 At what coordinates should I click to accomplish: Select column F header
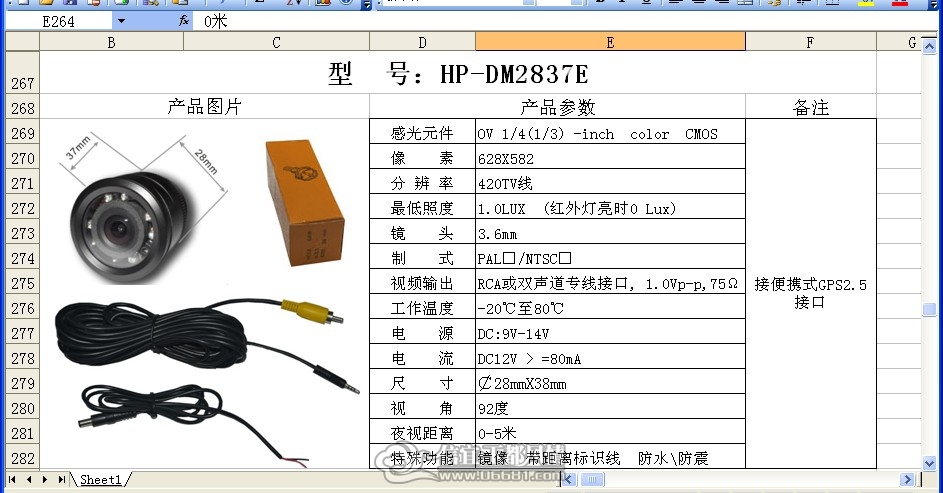[810, 42]
